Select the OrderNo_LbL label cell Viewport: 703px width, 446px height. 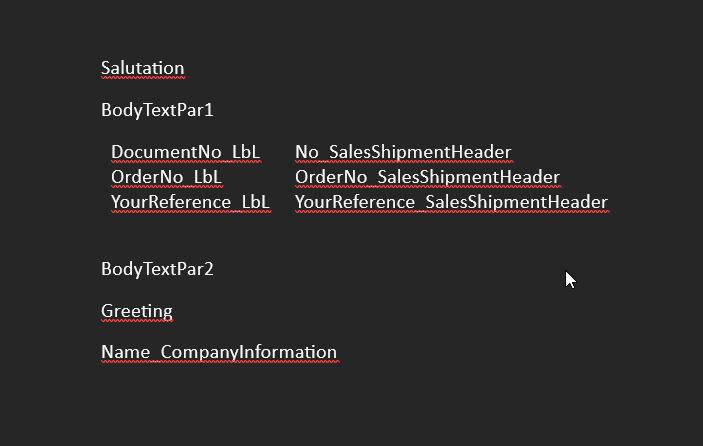(166, 178)
